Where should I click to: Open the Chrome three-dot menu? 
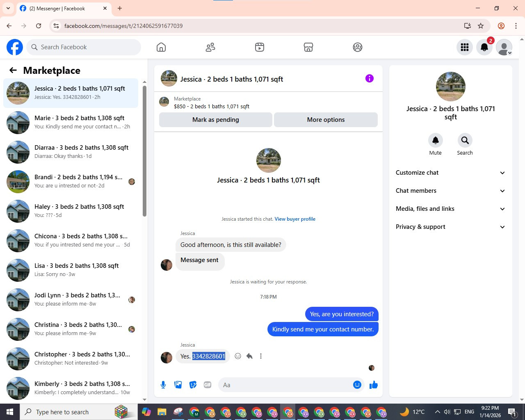[516, 26]
